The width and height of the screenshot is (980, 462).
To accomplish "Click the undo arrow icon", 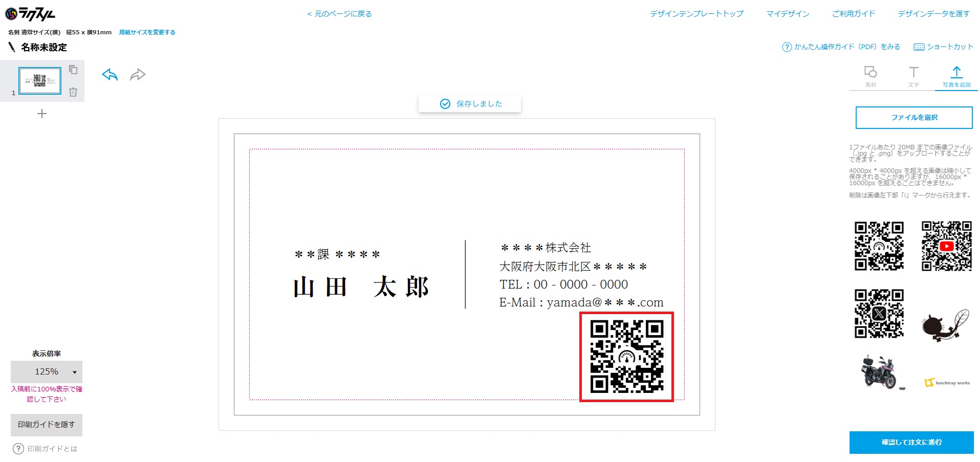I will click(x=110, y=75).
